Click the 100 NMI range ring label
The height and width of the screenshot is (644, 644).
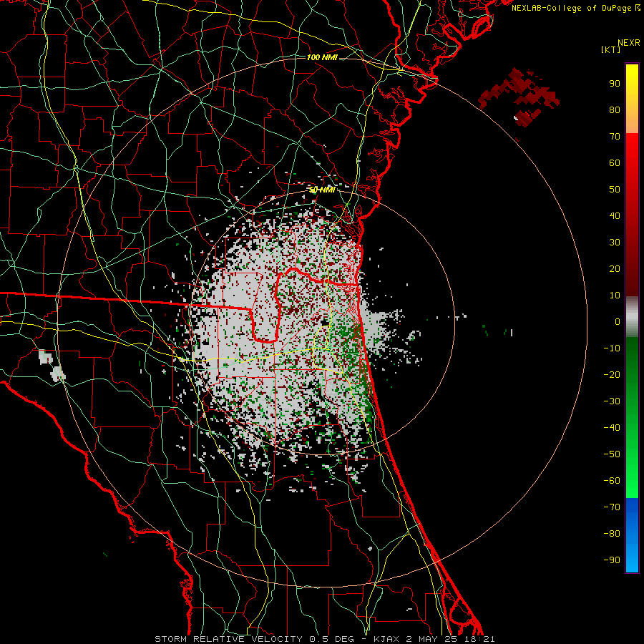tap(321, 57)
